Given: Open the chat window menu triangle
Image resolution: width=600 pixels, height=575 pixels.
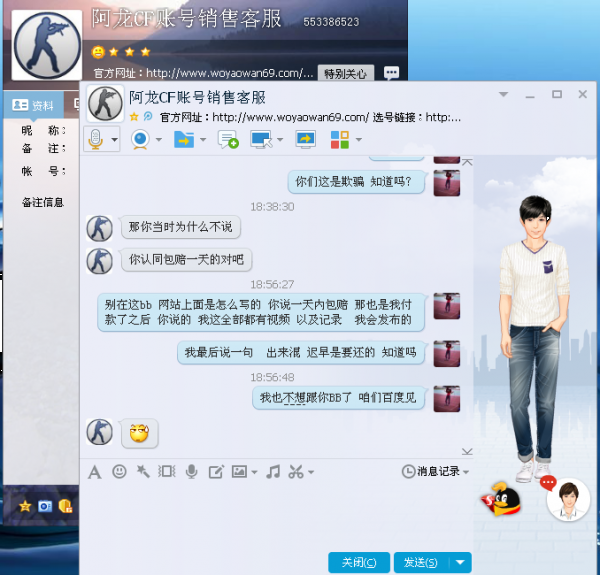Looking at the screenshot, I should [504, 94].
